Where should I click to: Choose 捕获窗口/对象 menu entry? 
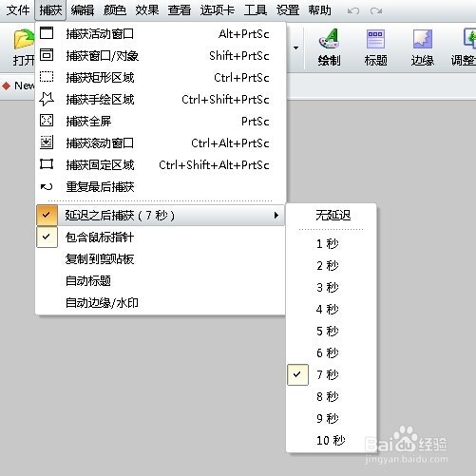pyautogui.click(x=161, y=55)
